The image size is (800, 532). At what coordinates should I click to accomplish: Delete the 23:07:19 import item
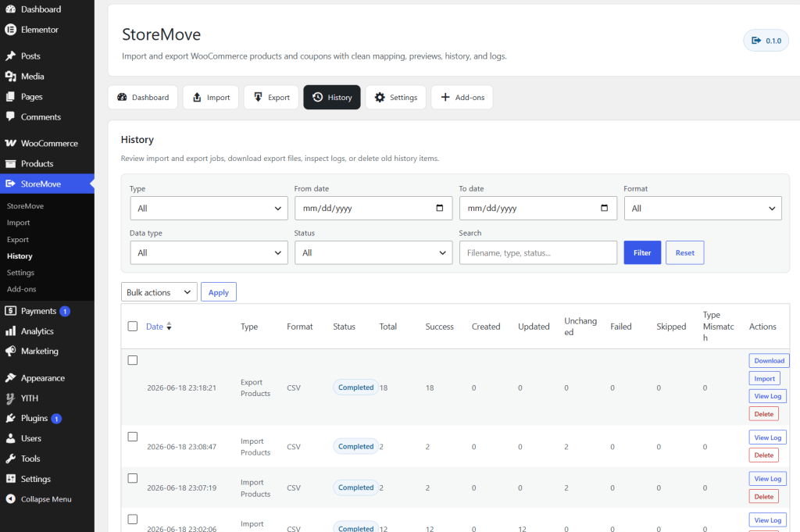pyautogui.click(x=764, y=496)
